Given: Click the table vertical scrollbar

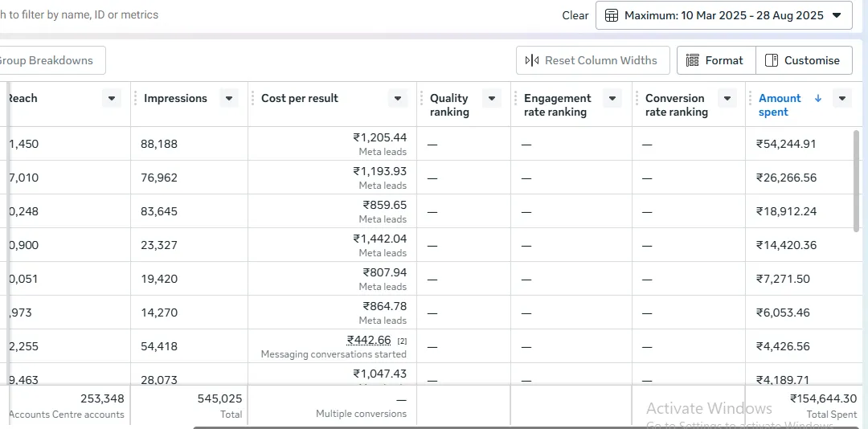Looking at the screenshot, I should [x=857, y=180].
